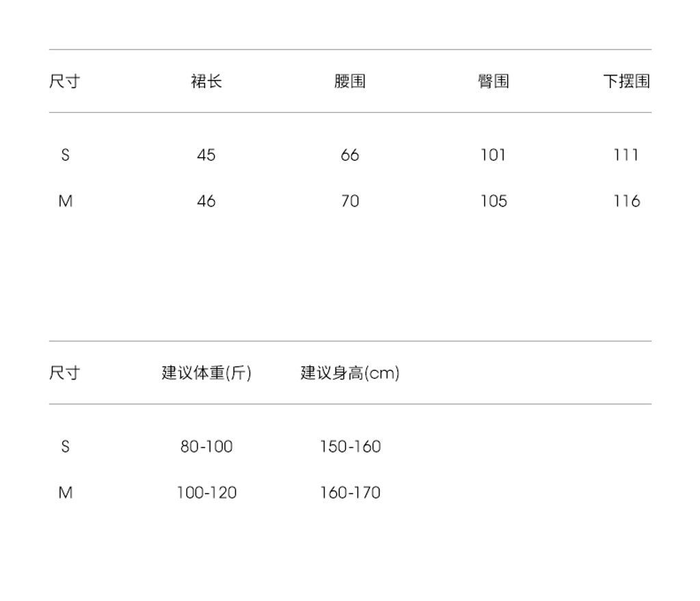The image size is (700, 601).
Task: Select the 建议身高(cm) header
Action: [349, 373]
